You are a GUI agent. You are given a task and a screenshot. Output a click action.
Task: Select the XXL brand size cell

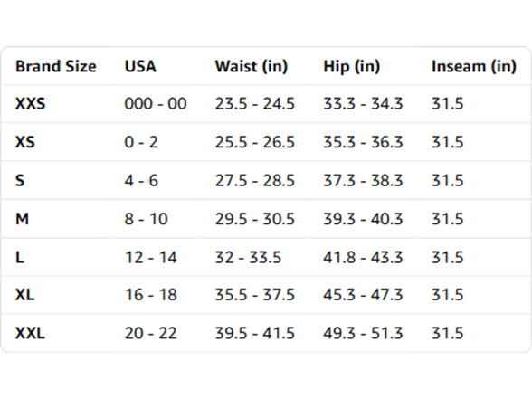[x=30, y=333]
